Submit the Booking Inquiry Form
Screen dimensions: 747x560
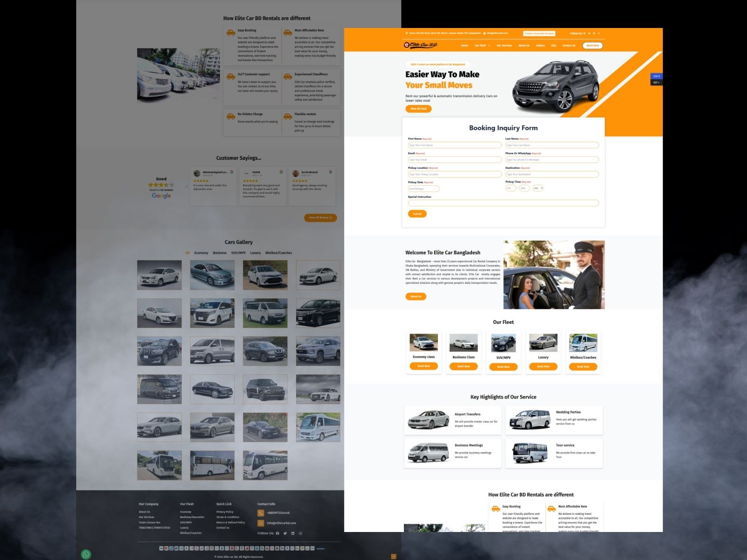(417, 214)
